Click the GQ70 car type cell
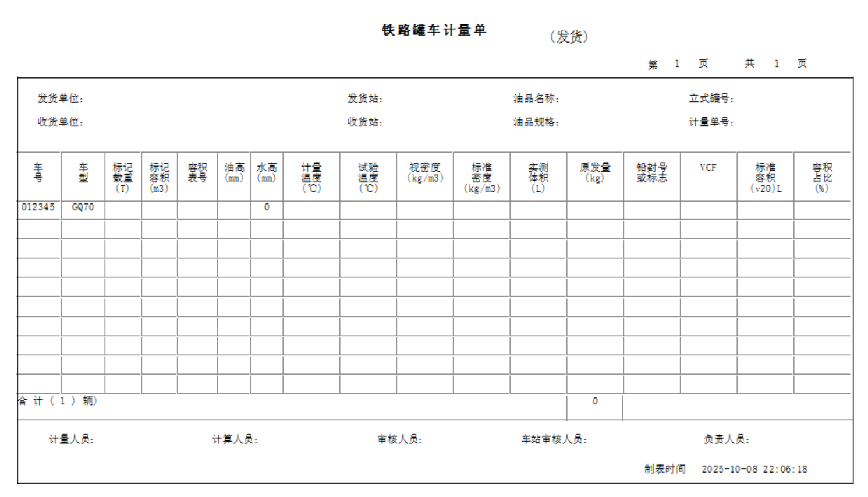 click(x=83, y=207)
